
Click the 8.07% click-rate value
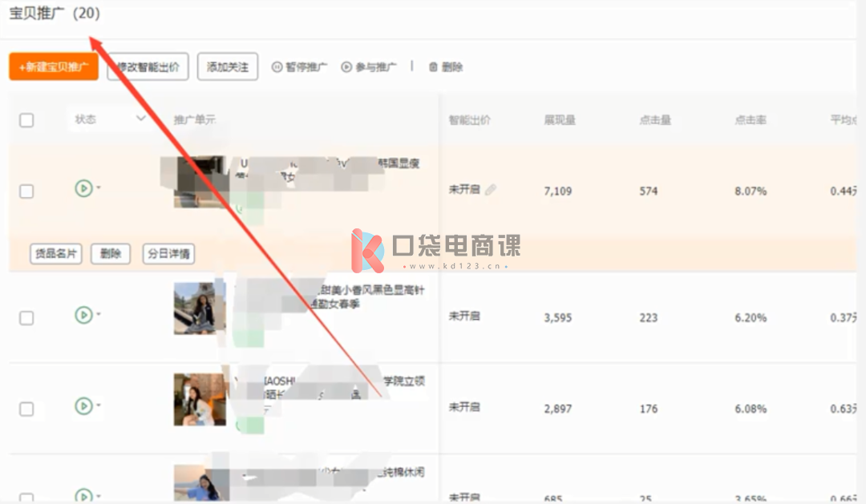[x=751, y=191]
